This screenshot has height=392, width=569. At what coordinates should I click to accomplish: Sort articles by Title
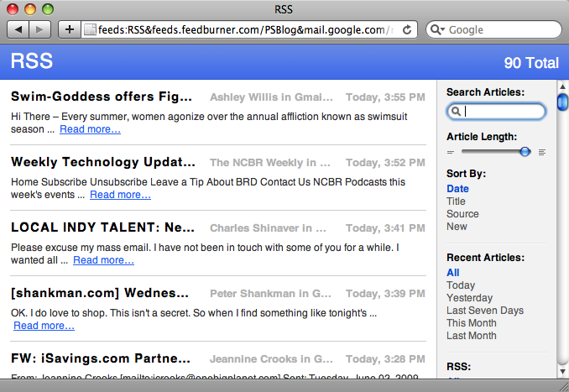click(x=456, y=201)
